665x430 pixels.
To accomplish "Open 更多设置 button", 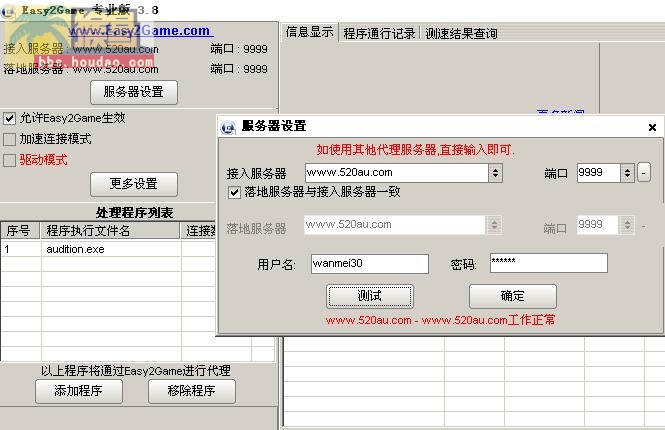I will coord(134,184).
